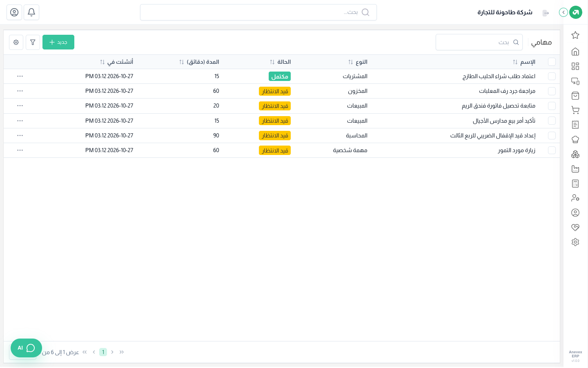Open table column settings gear
This screenshot has width=588, height=368.
(16, 42)
